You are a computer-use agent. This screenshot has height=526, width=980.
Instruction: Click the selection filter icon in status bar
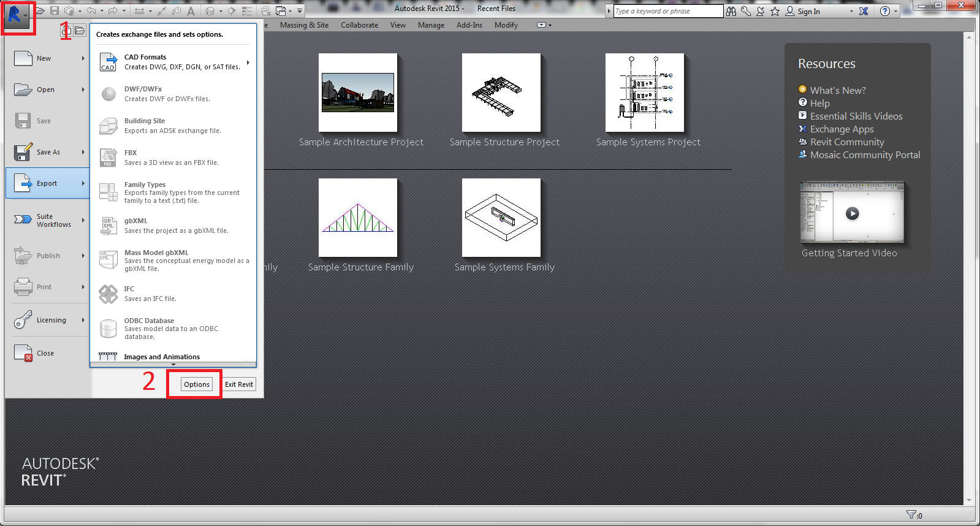click(911, 515)
